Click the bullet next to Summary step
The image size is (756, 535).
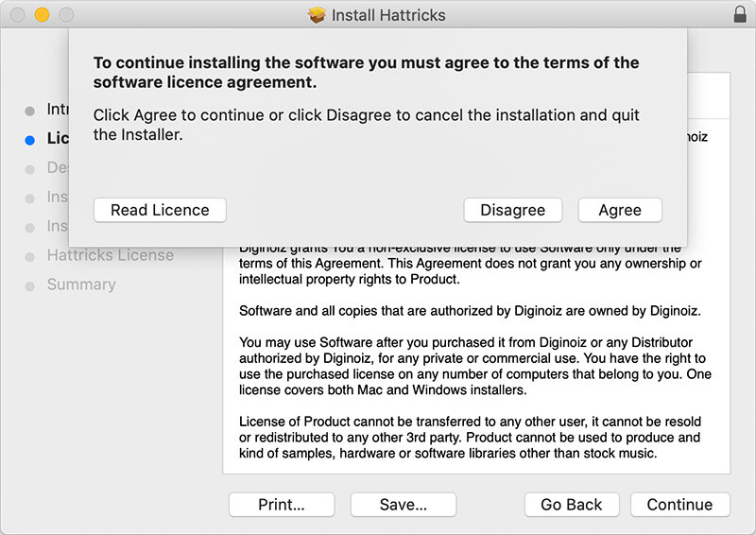click(29, 285)
